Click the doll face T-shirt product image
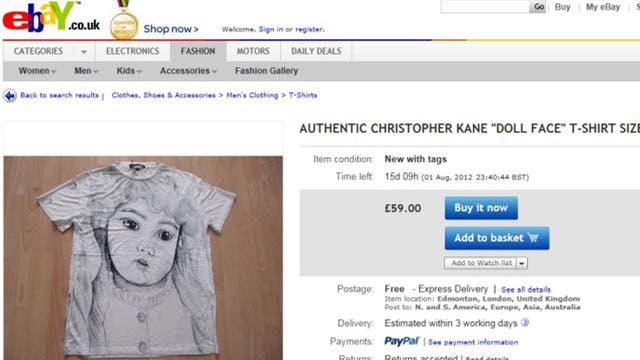This screenshot has height=360, width=640. (x=143, y=258)
